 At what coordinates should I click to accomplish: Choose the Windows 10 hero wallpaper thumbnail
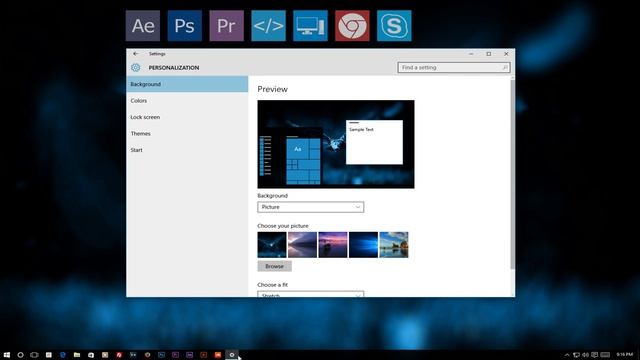pyautogui.click(x=363, y=245)
